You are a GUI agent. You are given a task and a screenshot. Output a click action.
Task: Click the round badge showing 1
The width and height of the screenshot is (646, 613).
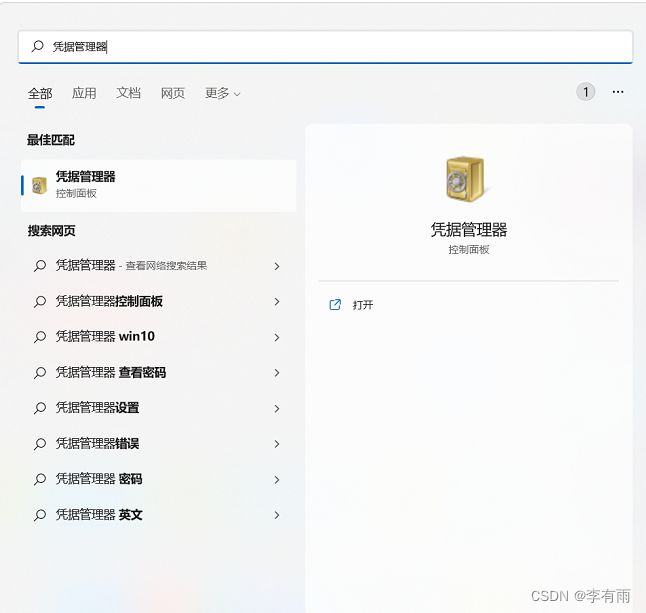(585, 92)
